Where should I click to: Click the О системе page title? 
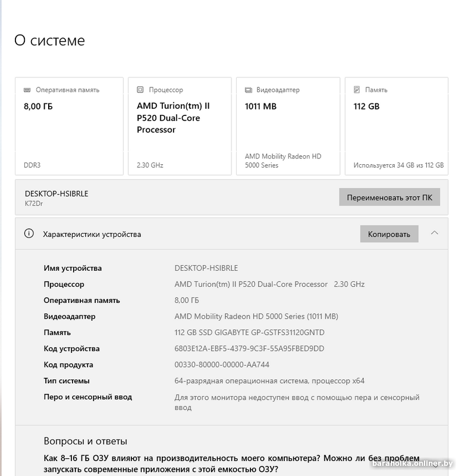49,40
